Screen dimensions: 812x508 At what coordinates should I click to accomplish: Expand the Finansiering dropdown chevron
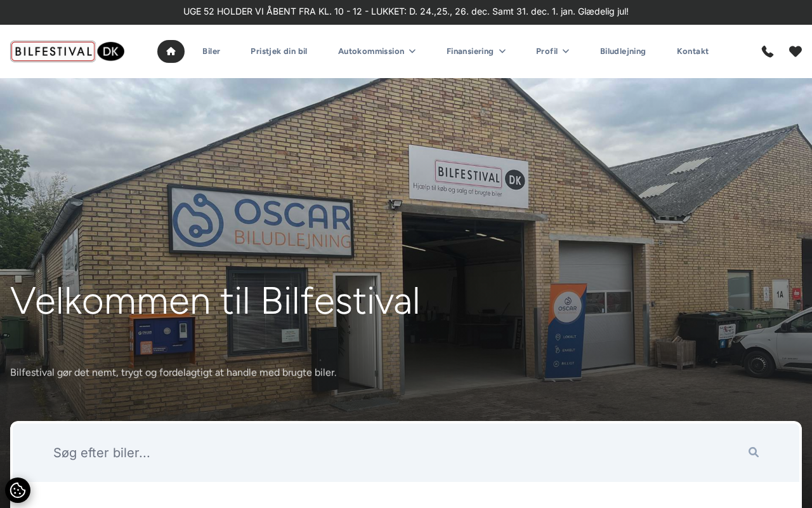502,51
